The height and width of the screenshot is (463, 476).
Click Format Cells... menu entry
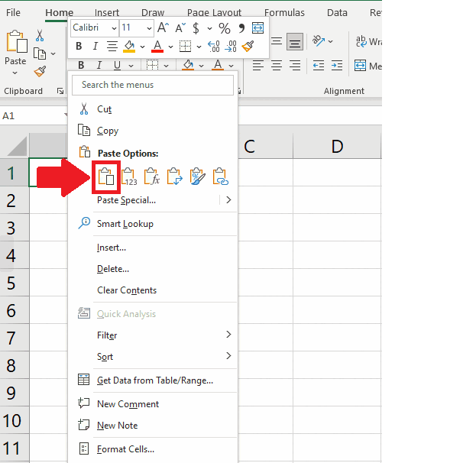click(x=125, y=449)
